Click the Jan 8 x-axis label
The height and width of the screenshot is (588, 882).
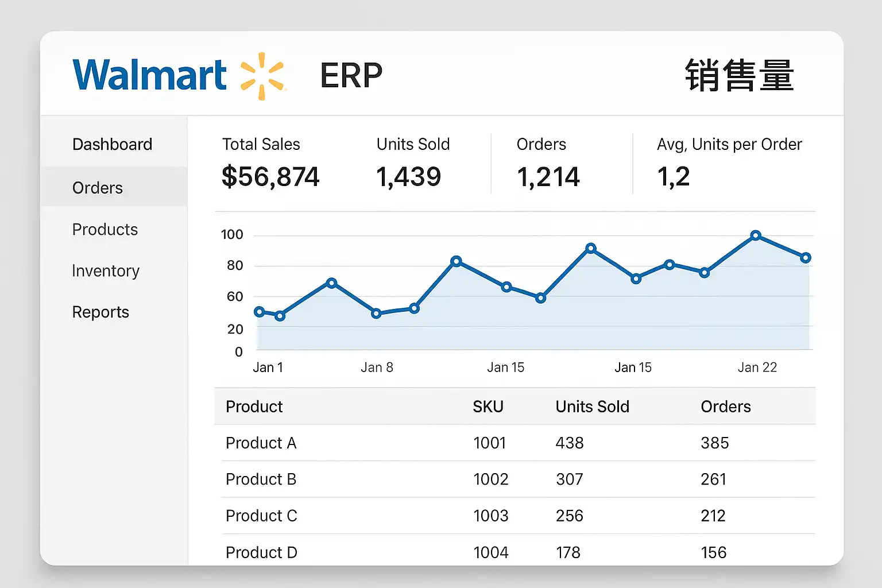377,367
